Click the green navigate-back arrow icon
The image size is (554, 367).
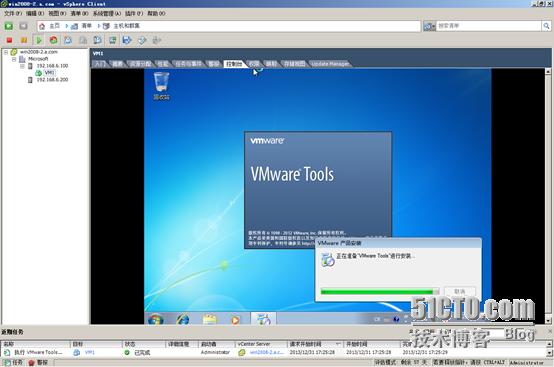coord(8,26)
